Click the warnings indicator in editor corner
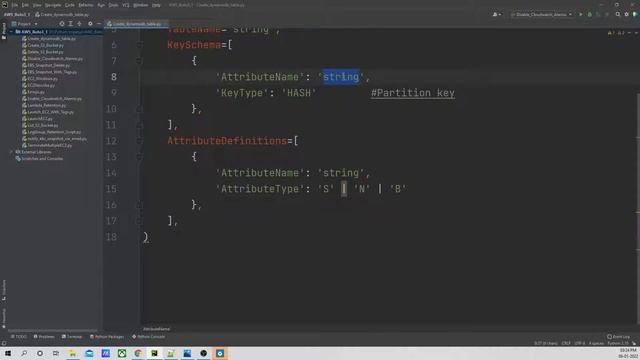The width and height of the screenshot is (640, 360). [x=617, y=33]
